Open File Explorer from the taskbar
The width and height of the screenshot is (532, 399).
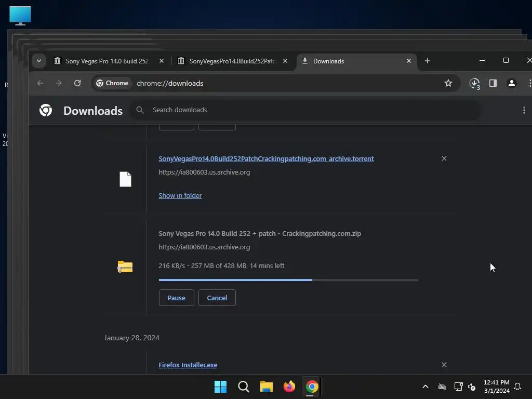267,387
